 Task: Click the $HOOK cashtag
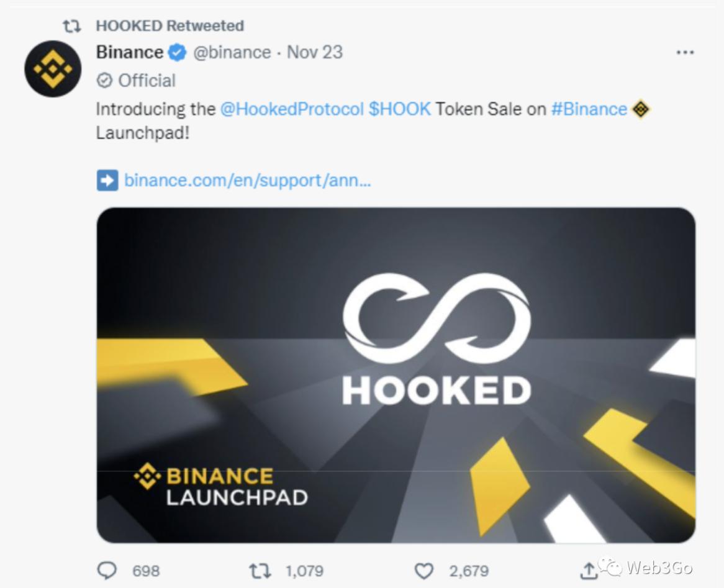click(399, 109)
